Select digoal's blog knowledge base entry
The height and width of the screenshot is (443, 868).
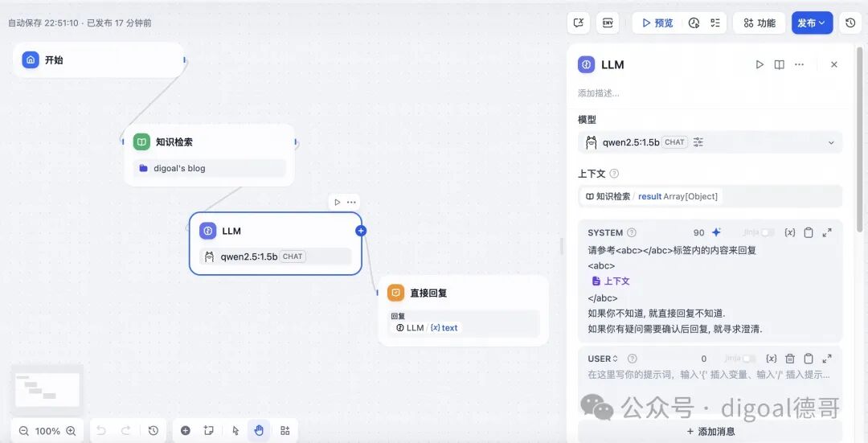click(x=209, y=168)
